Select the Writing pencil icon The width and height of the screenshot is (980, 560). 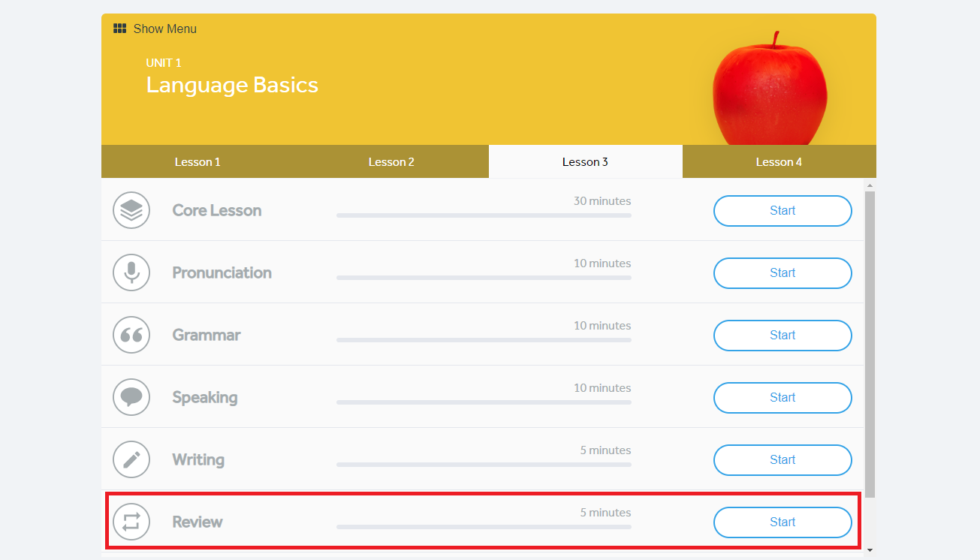(x=131, y=459)
